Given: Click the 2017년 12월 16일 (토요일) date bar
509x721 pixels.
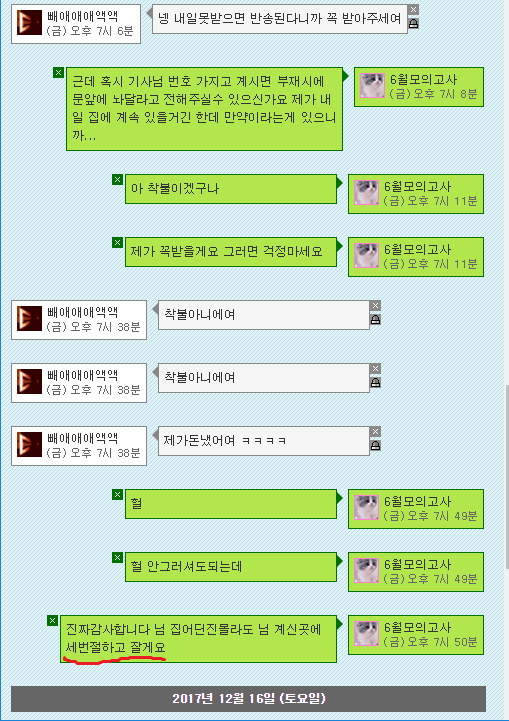Looking at the screenshot, I should point(248,698).
